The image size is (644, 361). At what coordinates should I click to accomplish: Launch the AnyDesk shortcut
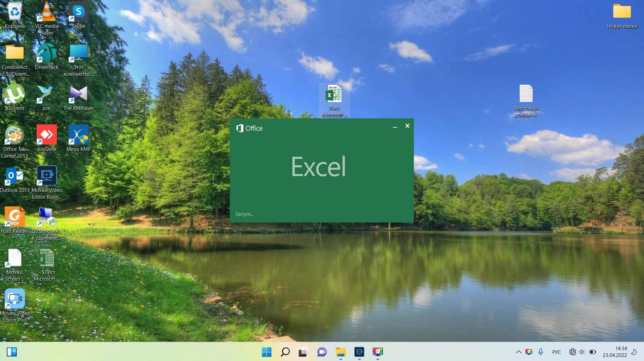pyautogui.click(x=46, y=138)
